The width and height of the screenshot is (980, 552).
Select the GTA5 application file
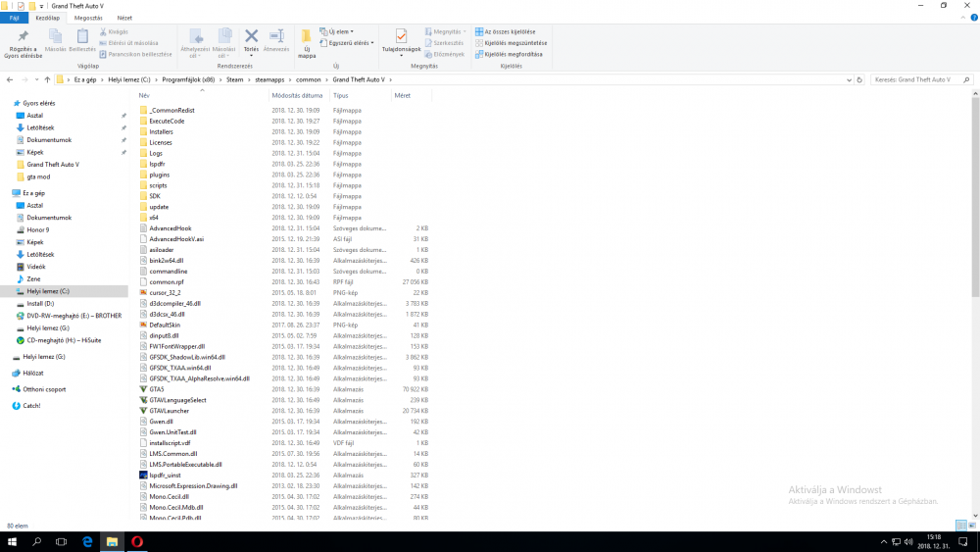coord(156,389)
